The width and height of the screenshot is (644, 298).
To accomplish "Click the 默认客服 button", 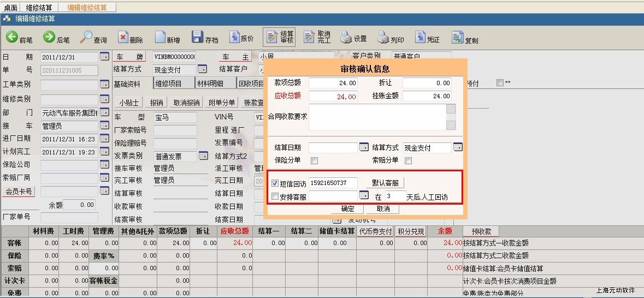I will (x=385, y=183).
